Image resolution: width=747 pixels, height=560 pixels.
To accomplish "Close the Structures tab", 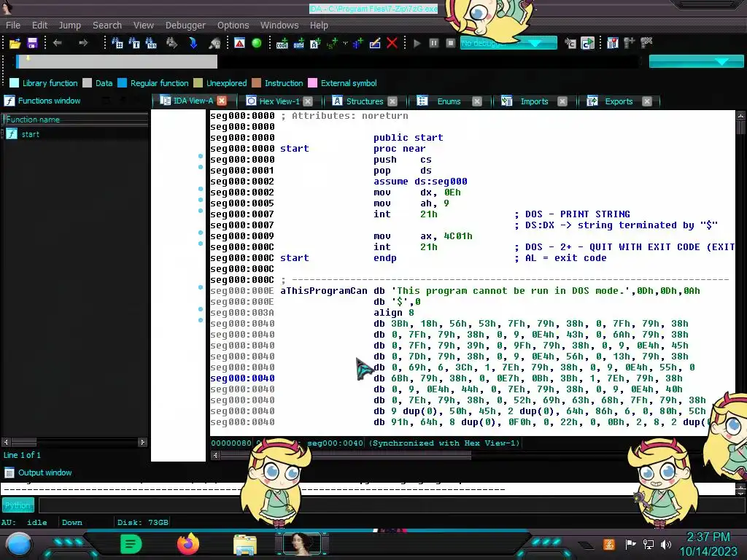I will [392, 101].
